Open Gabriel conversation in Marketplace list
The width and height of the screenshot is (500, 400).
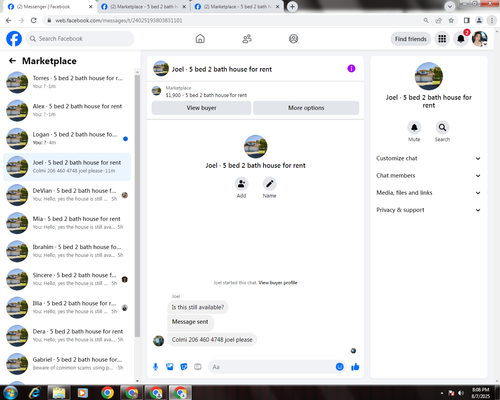(x=67, y=364)
